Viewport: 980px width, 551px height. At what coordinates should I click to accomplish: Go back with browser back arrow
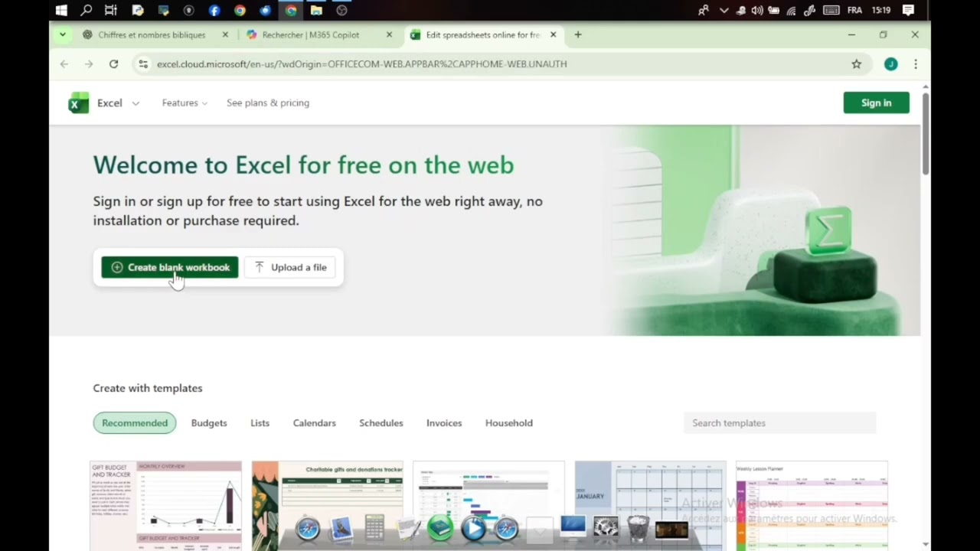click(64, 64)
